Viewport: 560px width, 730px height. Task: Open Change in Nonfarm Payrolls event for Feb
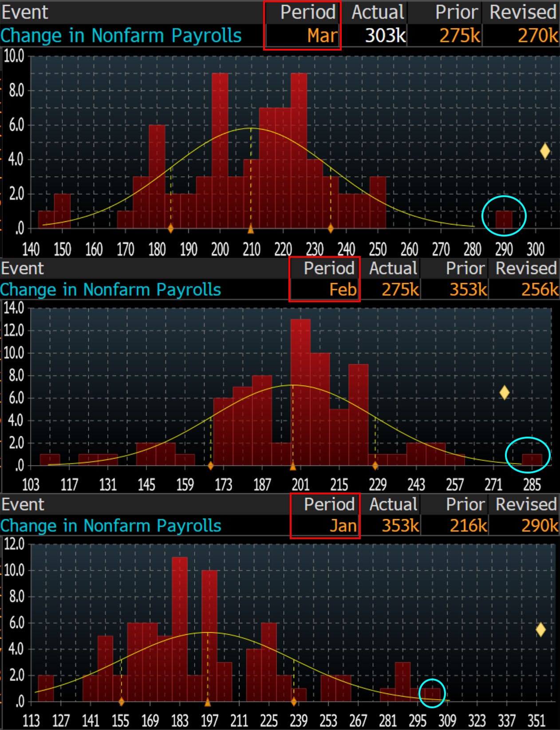pyautogui.click(x=110, y=289)
